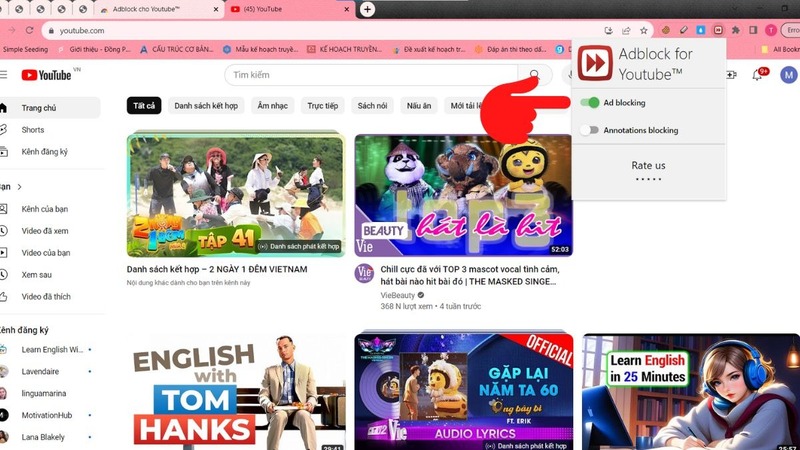Switch to the (45) YouTube tab
The image size is (800, 450).
coord(290,9)
